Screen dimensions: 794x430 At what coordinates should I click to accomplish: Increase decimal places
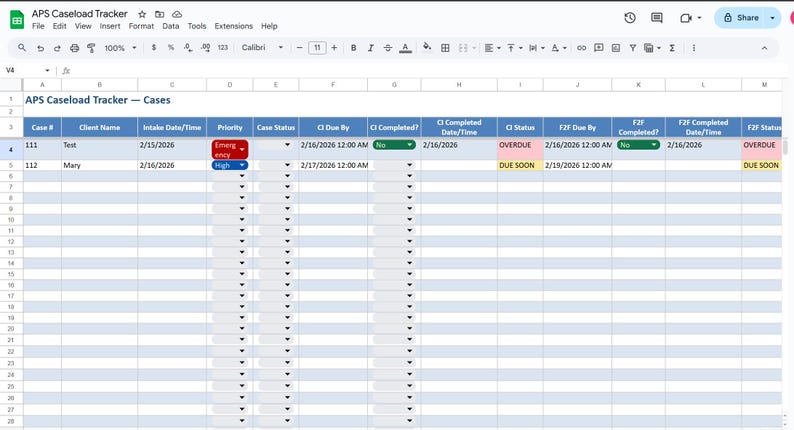206,48
